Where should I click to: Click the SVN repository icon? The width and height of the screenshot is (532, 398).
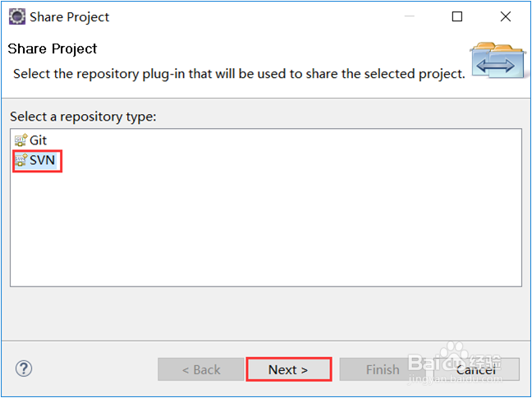click(x=21, y=160)
